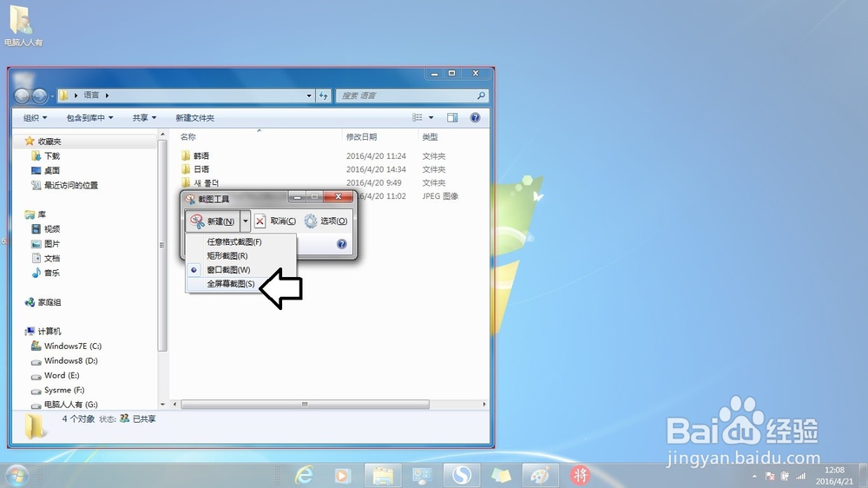Open 桌面 (Desktop) in the sidebar
868x488 pixels.
pos(46,170)
